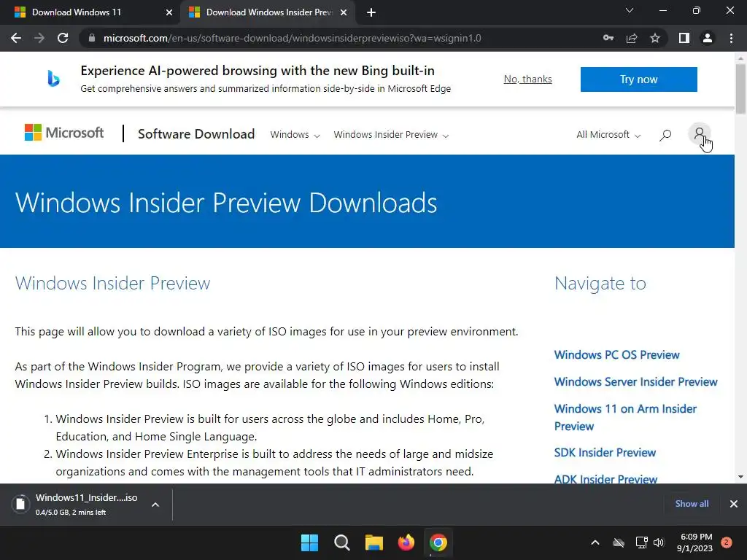
Task: Expand the Windows Insider Preview menu
Action: tap(391, 135)
